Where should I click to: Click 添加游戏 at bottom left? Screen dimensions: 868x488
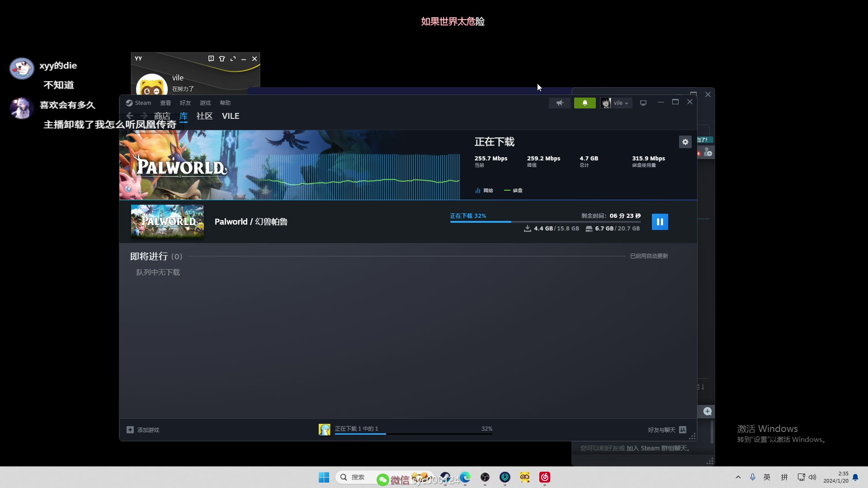(x=143, y=430)
